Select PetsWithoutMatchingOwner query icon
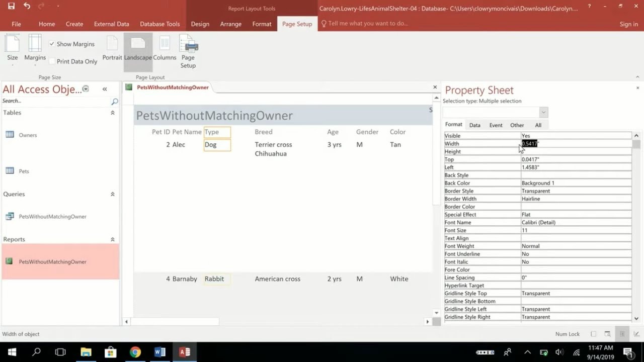Screen dimensions: 644x362 10,216
